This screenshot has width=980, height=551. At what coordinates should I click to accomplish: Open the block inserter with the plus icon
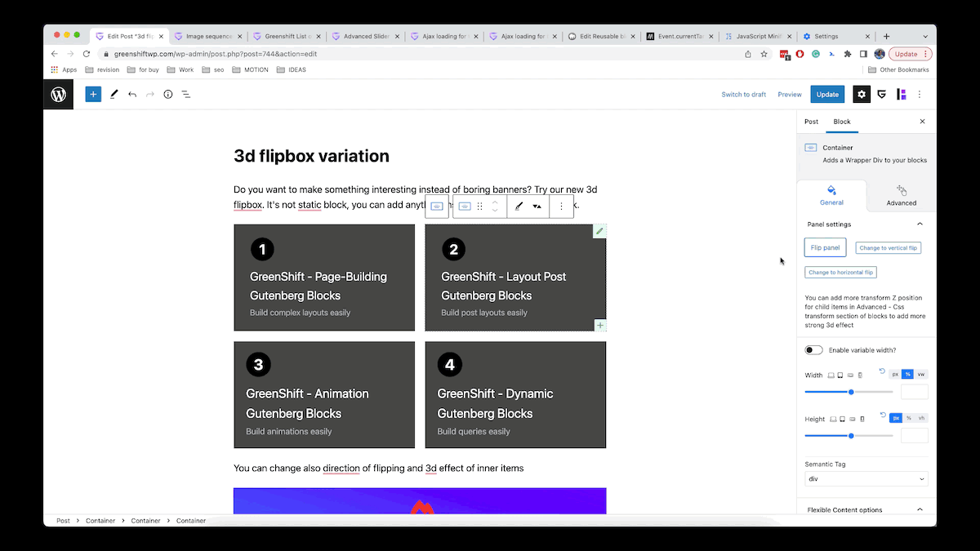click(92, 94)
